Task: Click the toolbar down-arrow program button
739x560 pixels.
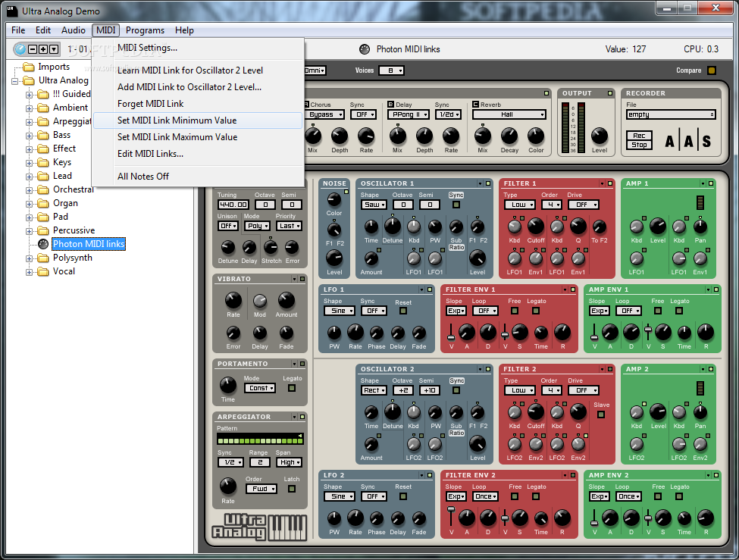Action: tap(55, 49)
